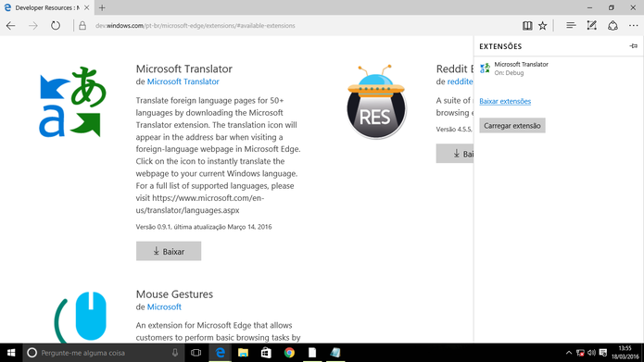
Task: Click the Reddit Enhancement Suite RES logo
Action: 376,102
